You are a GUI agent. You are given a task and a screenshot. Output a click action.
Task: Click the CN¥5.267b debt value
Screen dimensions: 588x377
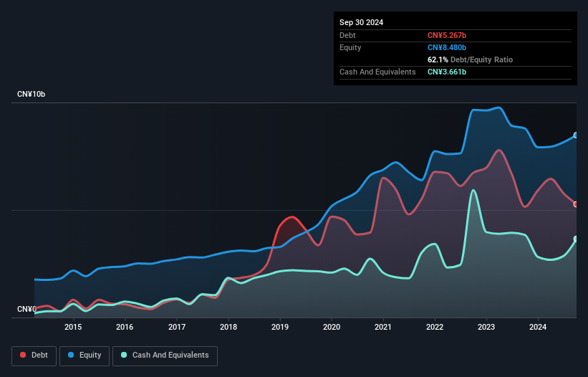(x=447, y=35)
